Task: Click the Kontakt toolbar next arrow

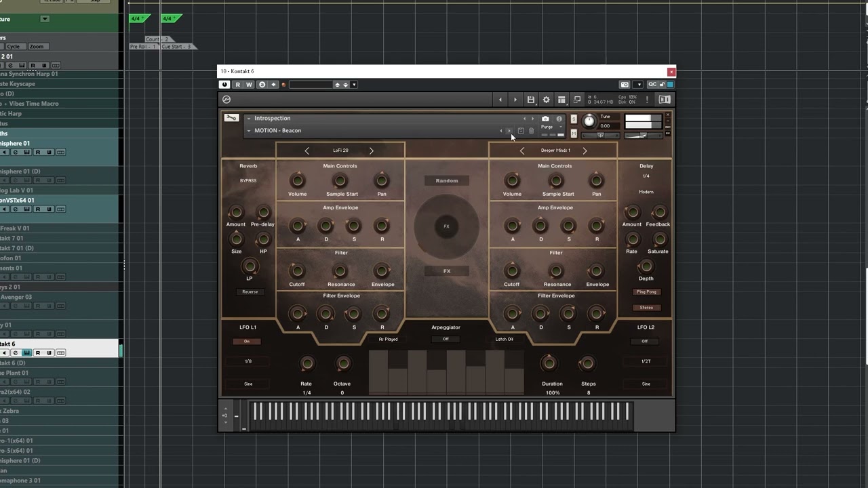Action: click(515, 100)
